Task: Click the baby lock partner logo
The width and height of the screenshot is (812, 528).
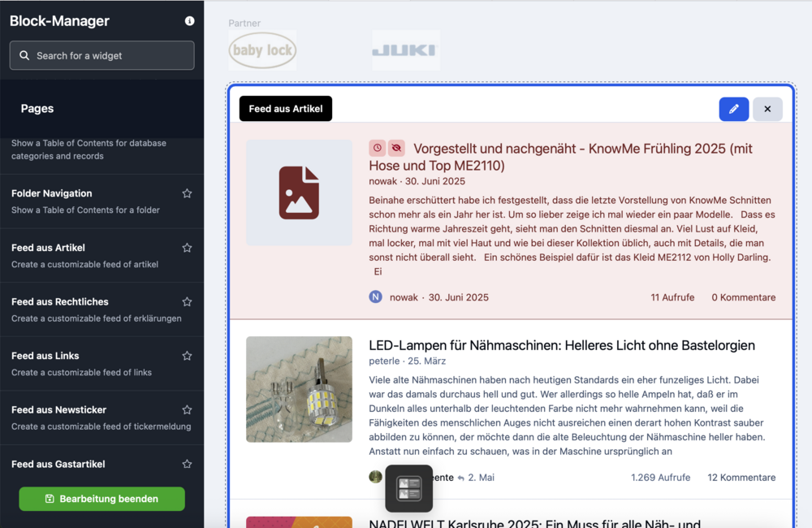Action: [x=262, y=50]
